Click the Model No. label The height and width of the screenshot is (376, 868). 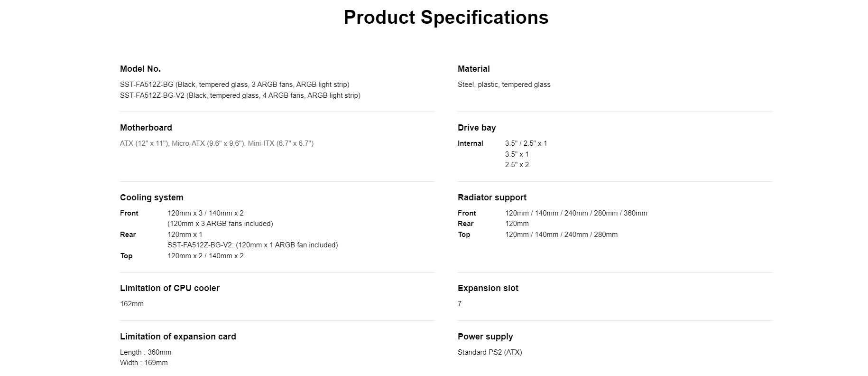click(140, 69)
